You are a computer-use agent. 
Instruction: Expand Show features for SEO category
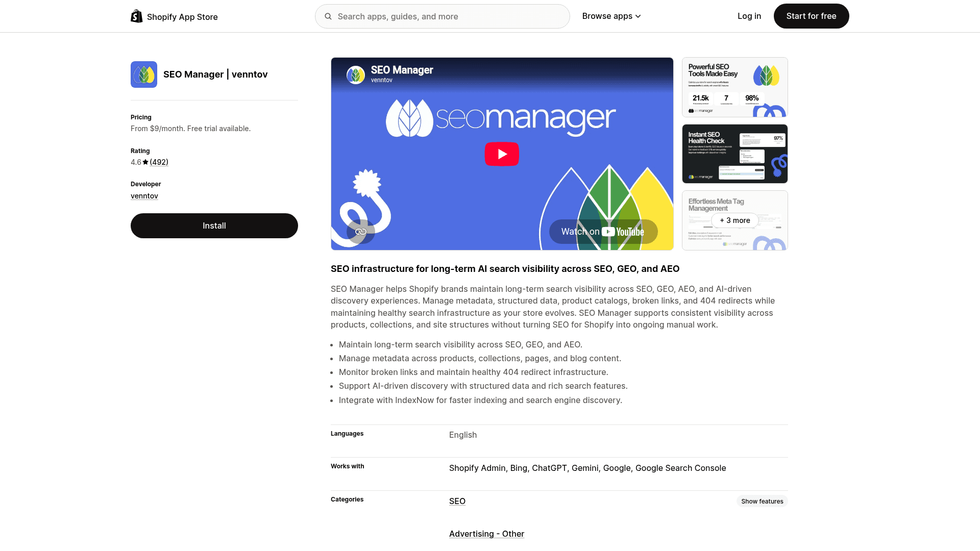(x=762, y=501)
